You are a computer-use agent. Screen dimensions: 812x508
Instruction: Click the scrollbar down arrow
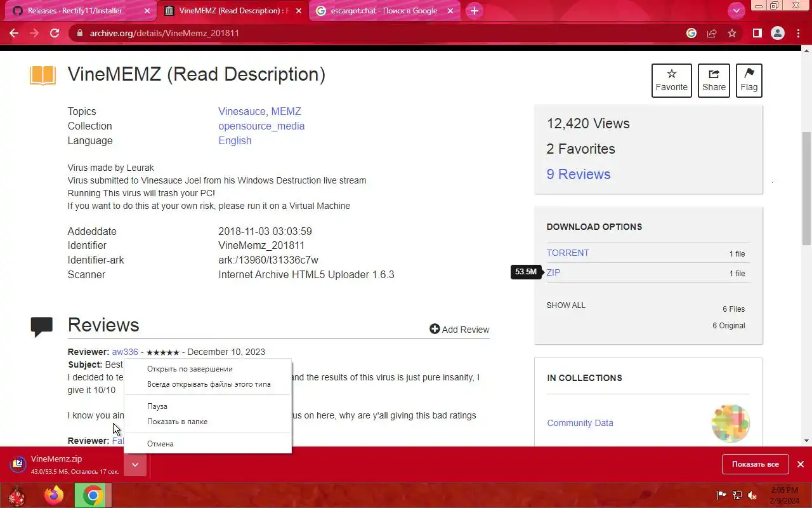pos(806,441)
